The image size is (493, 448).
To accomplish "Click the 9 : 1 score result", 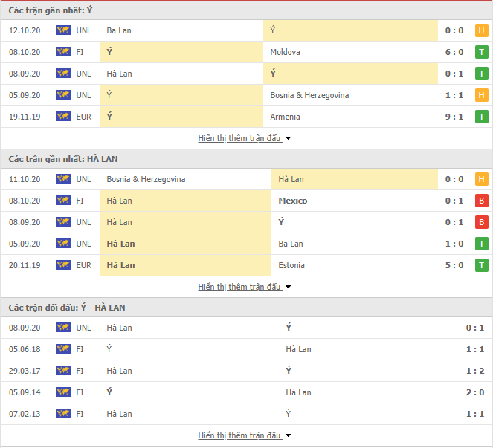I will 454,117.
